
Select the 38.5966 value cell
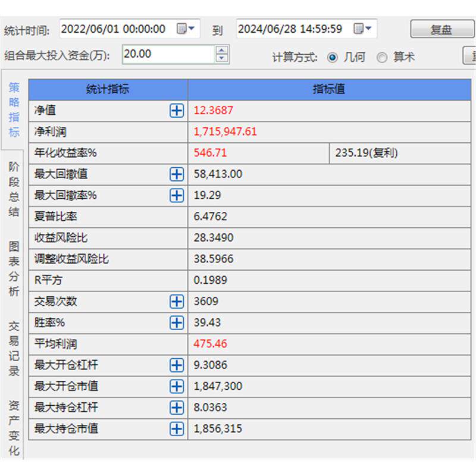click(330, 259)
